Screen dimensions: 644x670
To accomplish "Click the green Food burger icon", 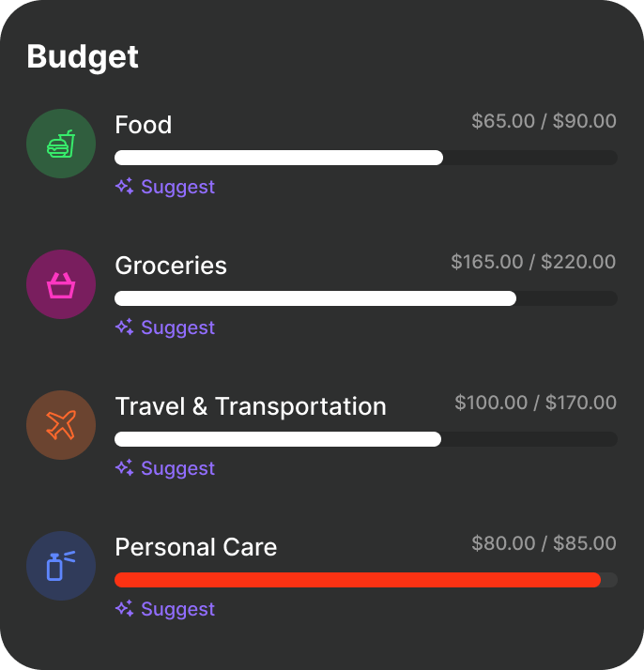I will [x=61, y=144].
